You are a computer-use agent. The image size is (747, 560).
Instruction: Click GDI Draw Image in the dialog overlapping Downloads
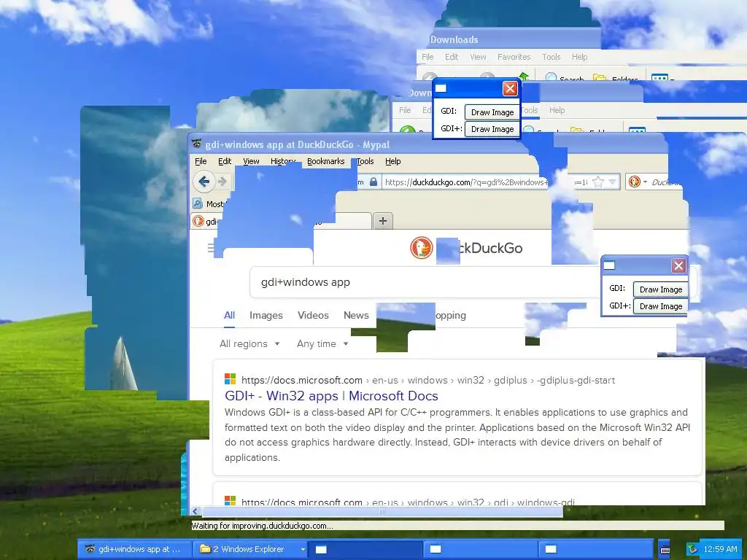coord(492,112)
